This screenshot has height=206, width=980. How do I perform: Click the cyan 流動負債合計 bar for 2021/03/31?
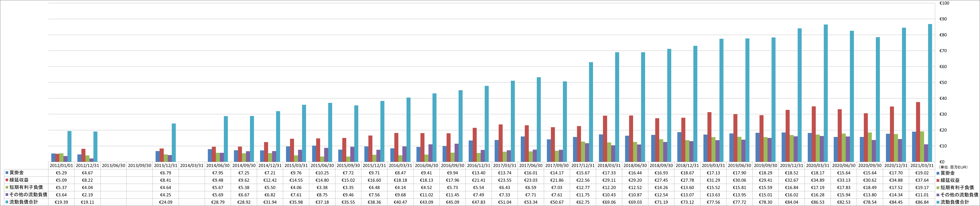click(930, 93)
